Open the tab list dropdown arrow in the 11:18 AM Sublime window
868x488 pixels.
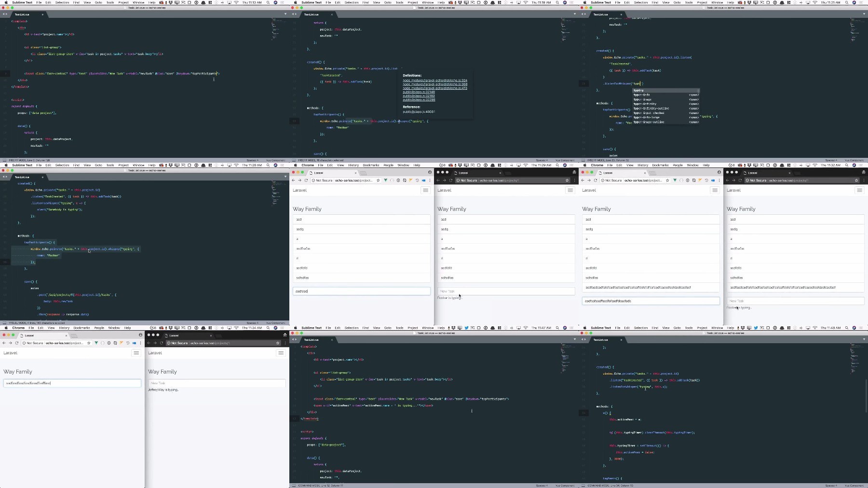pos(574,14)
